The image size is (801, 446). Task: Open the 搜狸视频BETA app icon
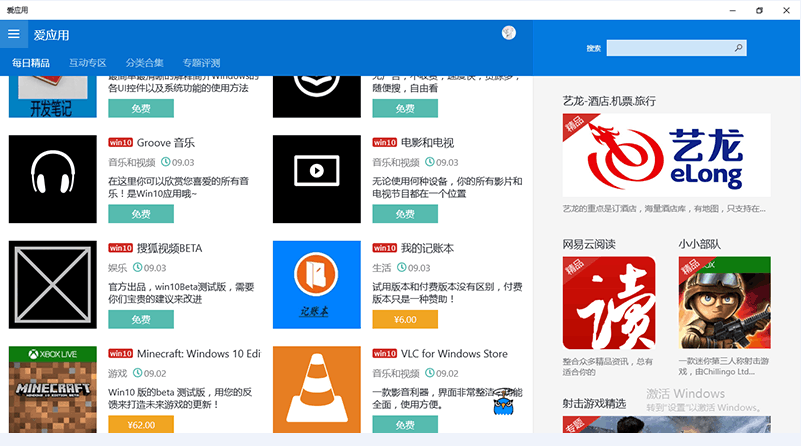tap(52, 284)
